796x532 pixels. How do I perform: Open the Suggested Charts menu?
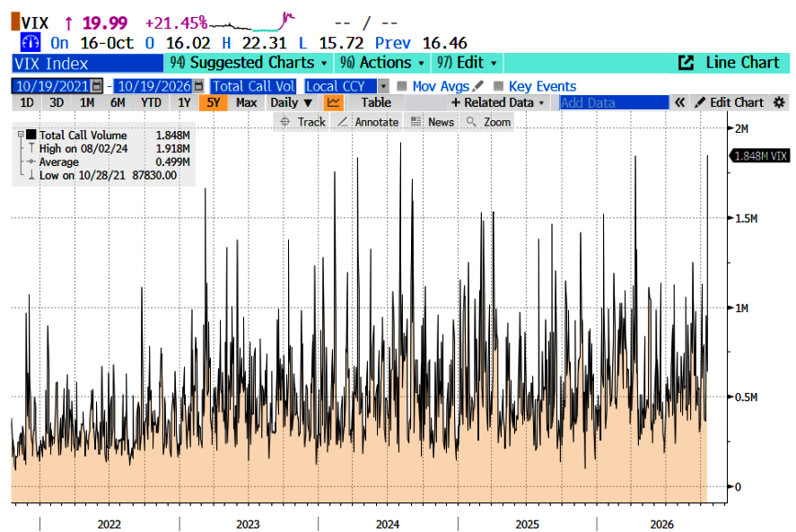click(249, 63)
